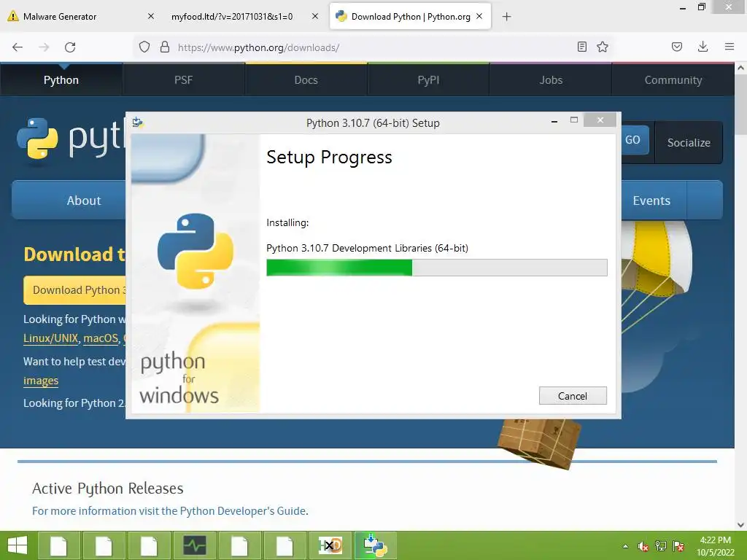The image size is (747, 560).
Task: Toggle reader view icon in address bar
Action: [581, 47]
